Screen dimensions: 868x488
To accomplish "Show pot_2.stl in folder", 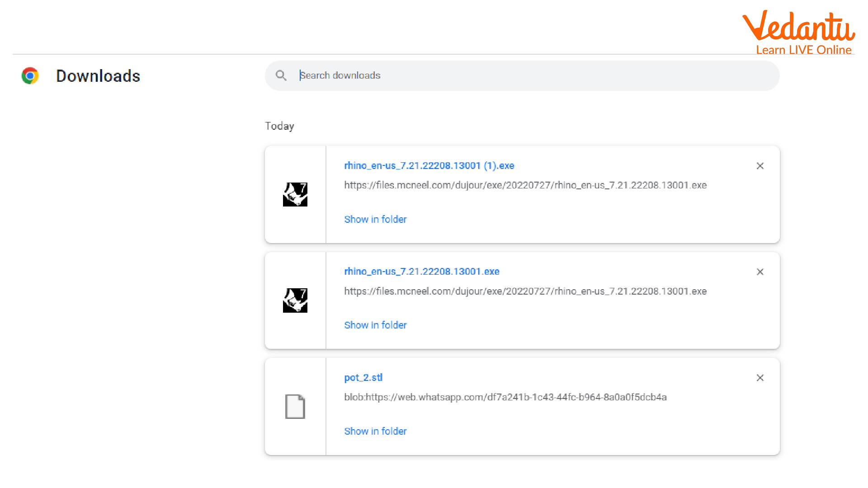I will (x=375, y=432).
